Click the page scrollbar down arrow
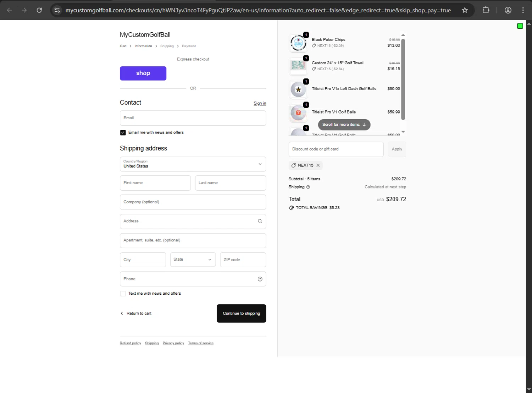 (529, 389)
